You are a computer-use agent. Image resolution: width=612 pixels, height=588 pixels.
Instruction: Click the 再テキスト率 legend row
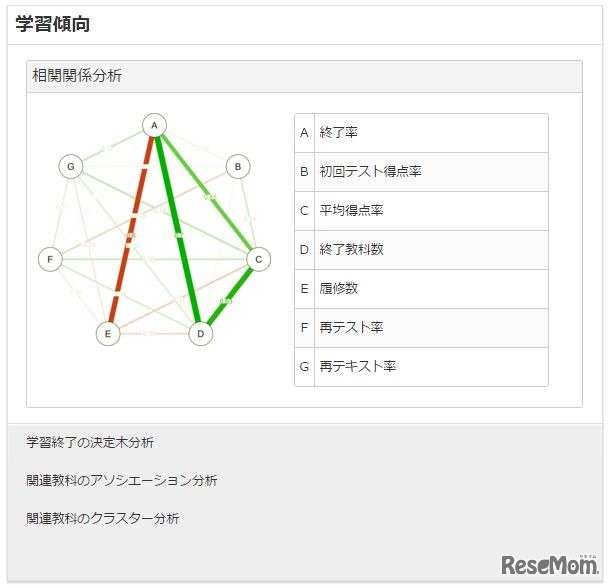click(x=420, y=366)
